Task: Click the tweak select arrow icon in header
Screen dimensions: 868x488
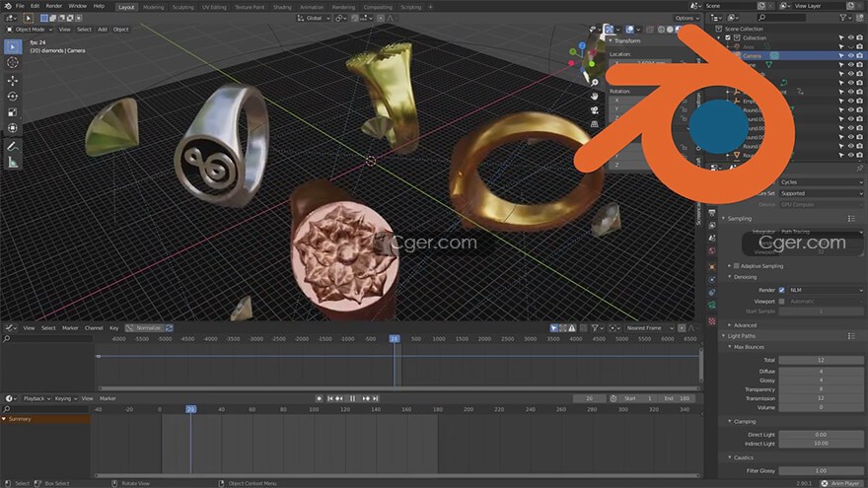Action: point(29,19)
